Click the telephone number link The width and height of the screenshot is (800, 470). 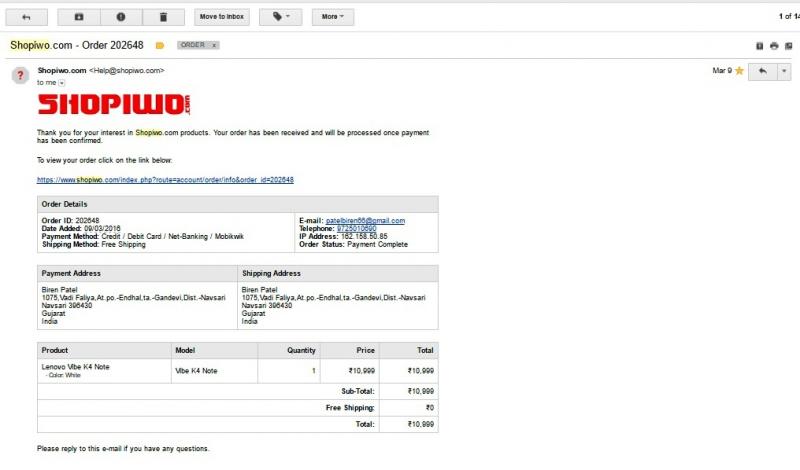point(357,229)
